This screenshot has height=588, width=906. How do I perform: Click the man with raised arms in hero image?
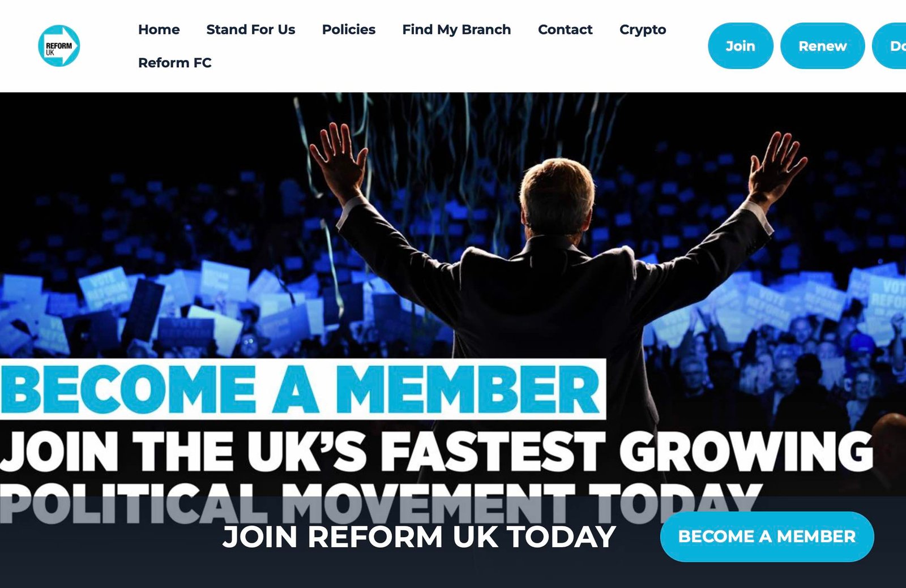[x=558, y=294]
